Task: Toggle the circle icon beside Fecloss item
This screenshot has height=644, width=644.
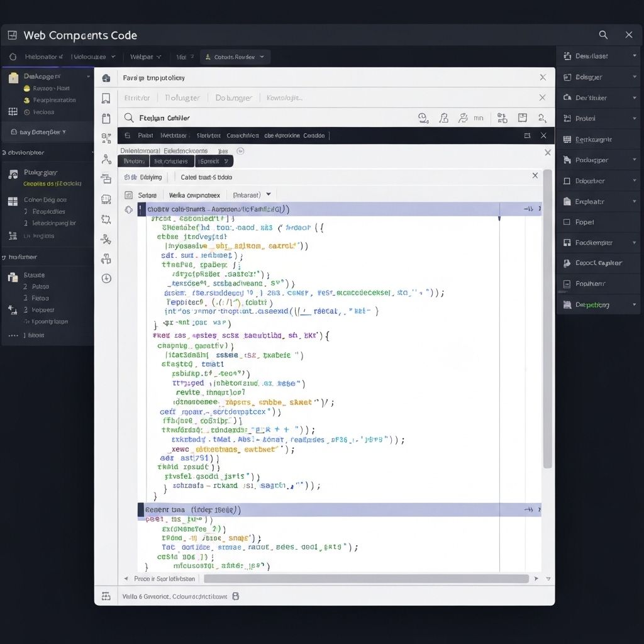Action: 27,113
